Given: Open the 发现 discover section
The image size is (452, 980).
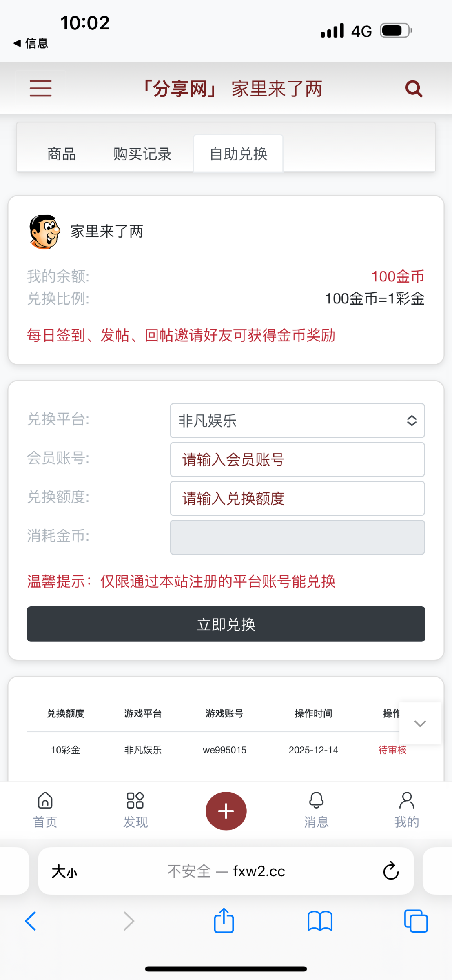Looking at the screenshot, I should pyautogui.click(x=135, y=810).
